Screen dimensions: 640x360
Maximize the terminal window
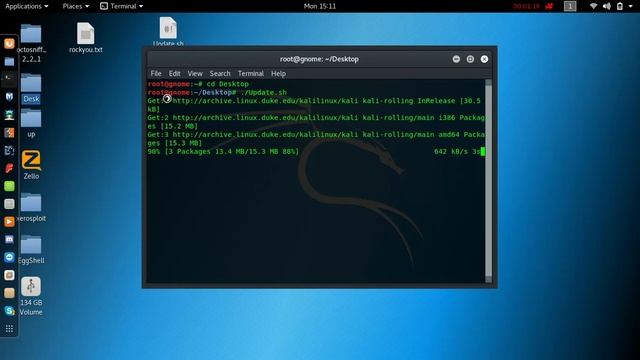click(470, 59)
